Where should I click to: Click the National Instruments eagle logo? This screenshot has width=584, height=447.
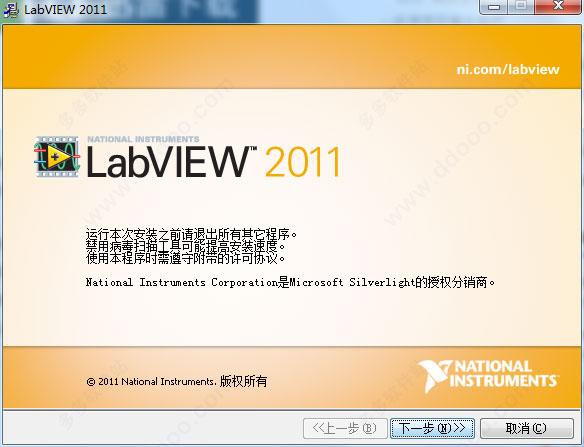tap(434, 376)
